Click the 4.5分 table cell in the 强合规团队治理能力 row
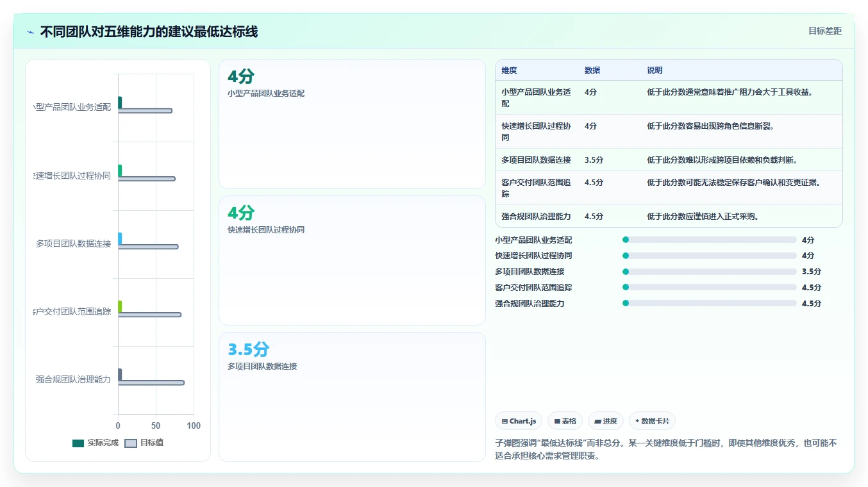 594,216
